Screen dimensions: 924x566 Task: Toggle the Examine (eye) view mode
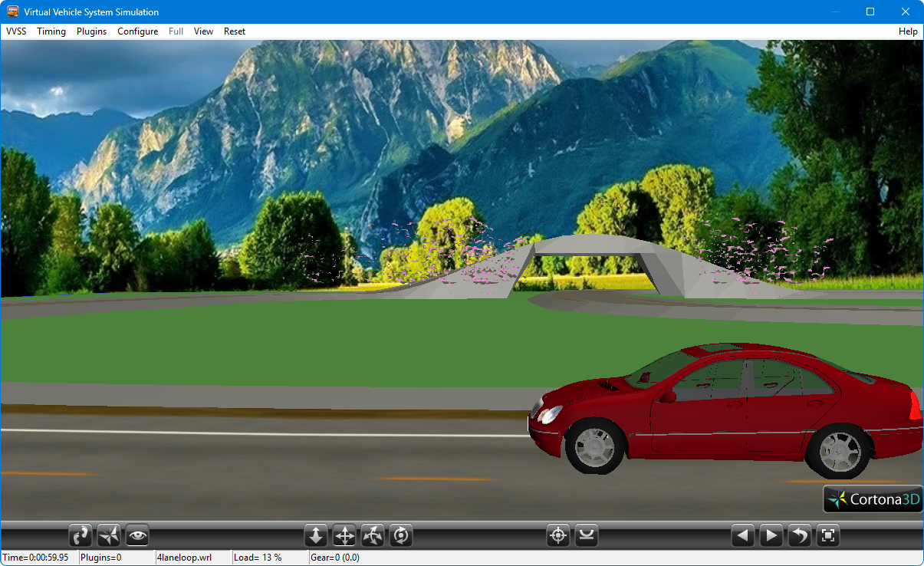[137, 535]
